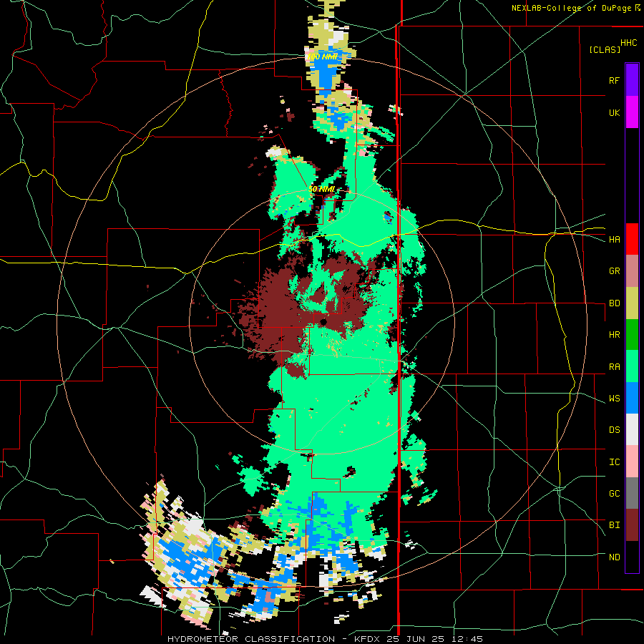
Task: Click the BD legend label
Action: 614,303
